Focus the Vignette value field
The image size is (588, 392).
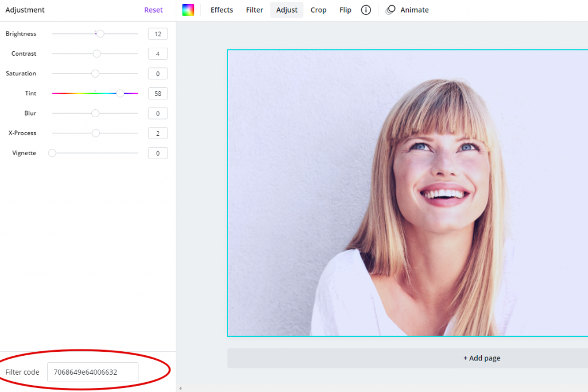coord(157,153)
